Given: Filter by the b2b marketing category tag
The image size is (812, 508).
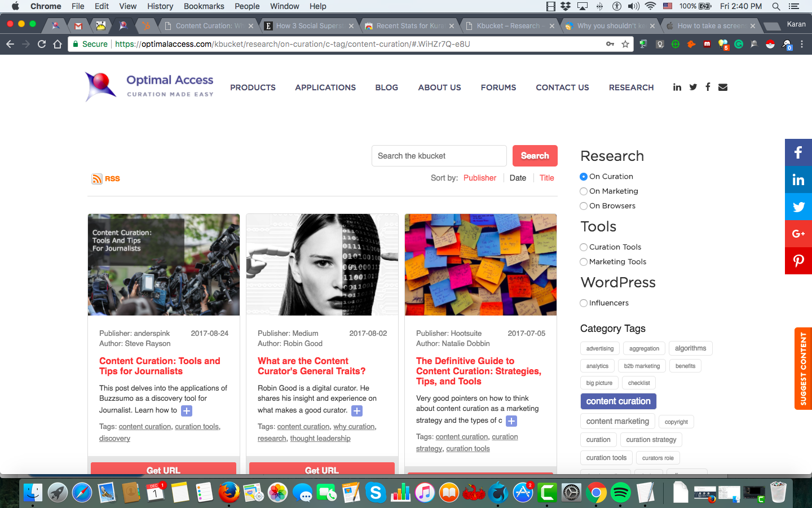Looking at the screenshot, I should coord(642,366).
